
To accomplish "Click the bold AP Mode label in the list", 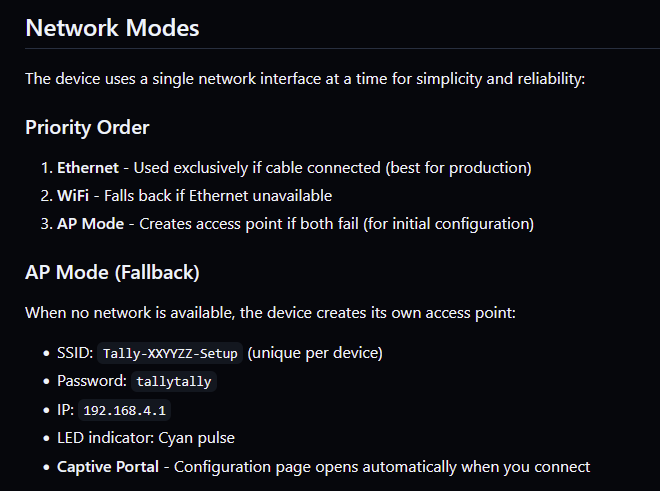I will (90, 224).
